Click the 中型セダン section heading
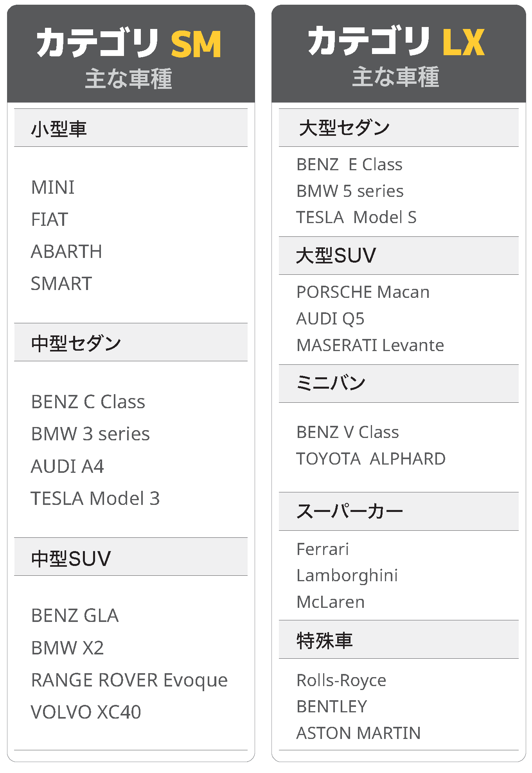Screen dimensions: 532x773 pyautogui.click(x=131, y=342)
